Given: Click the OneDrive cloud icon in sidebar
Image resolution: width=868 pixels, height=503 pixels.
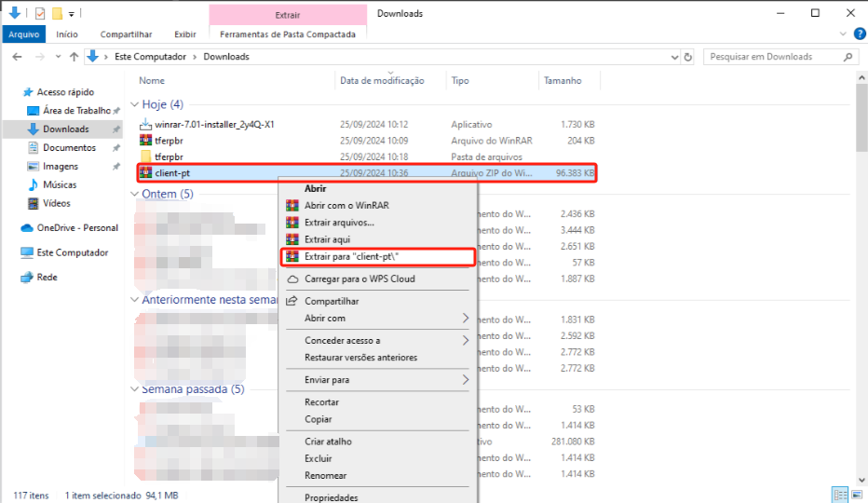Looking at the screenshot, I should 27,228.
